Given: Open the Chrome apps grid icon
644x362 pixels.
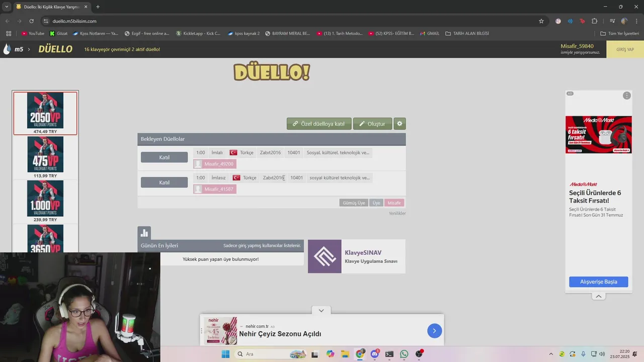Looking at the screenshot, I should [x=9, y=34].
